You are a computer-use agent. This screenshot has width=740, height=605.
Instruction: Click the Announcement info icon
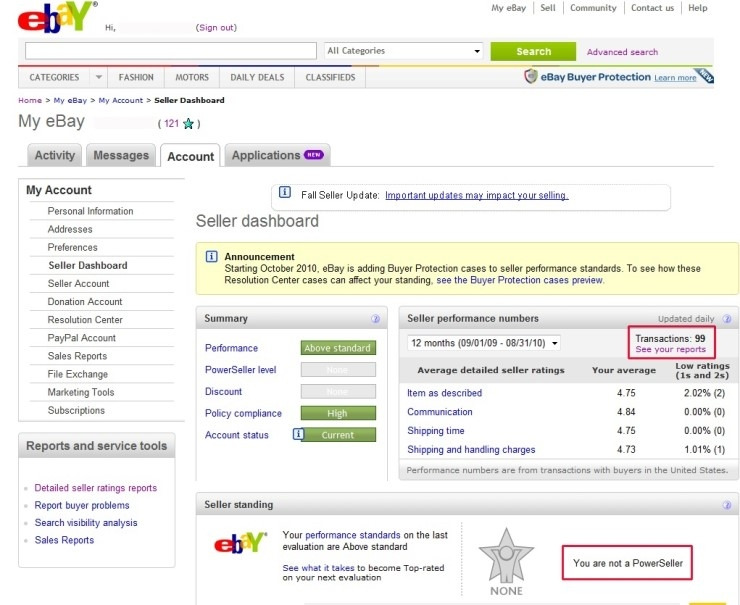point(211,256)
